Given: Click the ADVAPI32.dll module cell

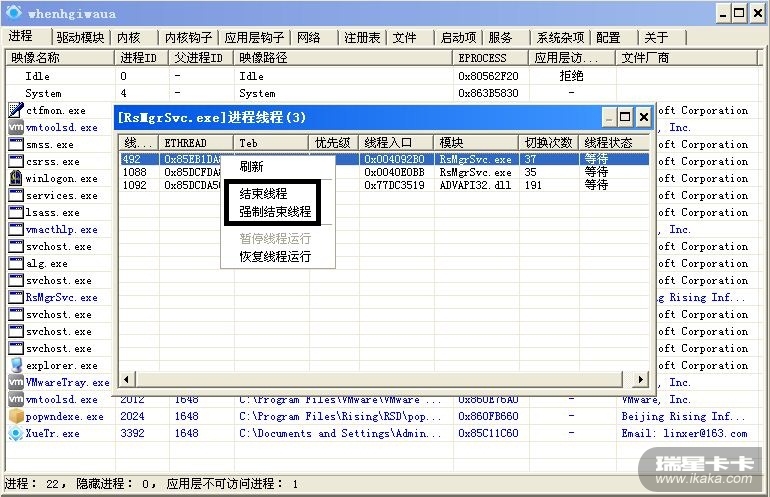Looking at the screenshot, I should click(x=475, y=185).
